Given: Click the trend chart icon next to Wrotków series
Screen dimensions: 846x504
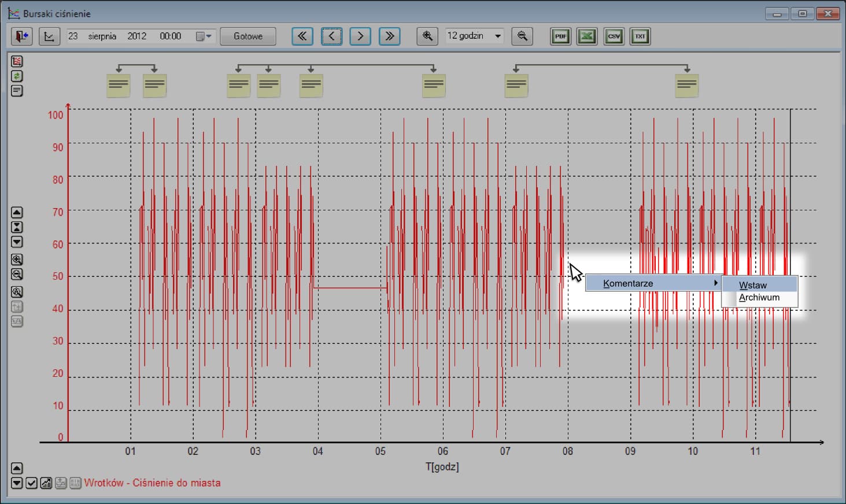Looking at the screenshot, I should pyautogui.click(x=46, y=483).
